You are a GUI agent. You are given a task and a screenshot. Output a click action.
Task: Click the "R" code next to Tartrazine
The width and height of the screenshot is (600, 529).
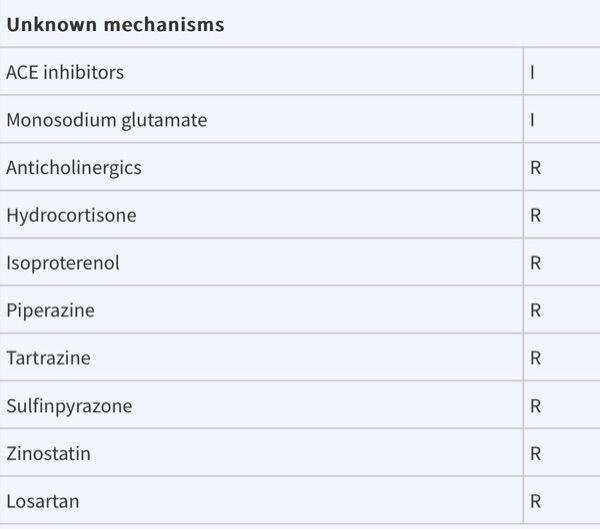tap(536, 358)
